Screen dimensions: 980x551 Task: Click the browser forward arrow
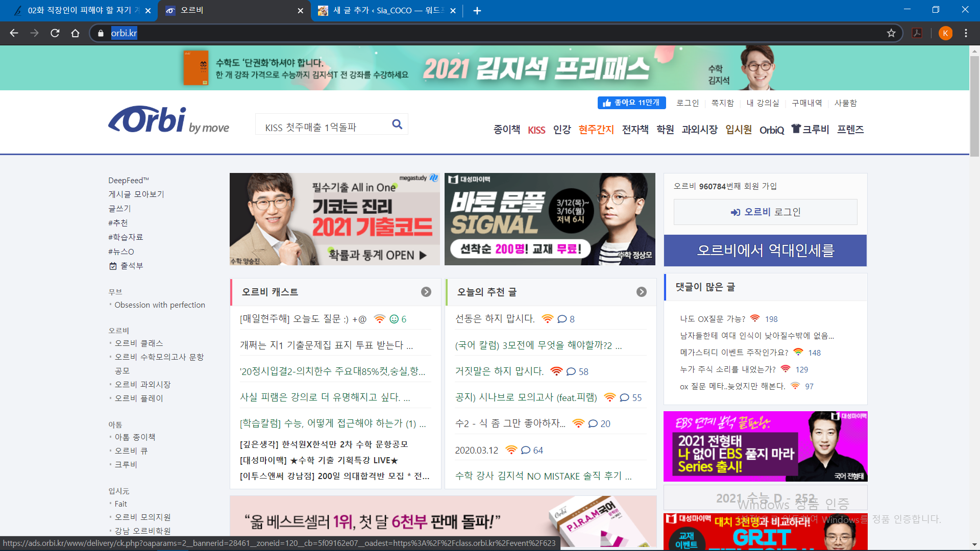point(34,33)
